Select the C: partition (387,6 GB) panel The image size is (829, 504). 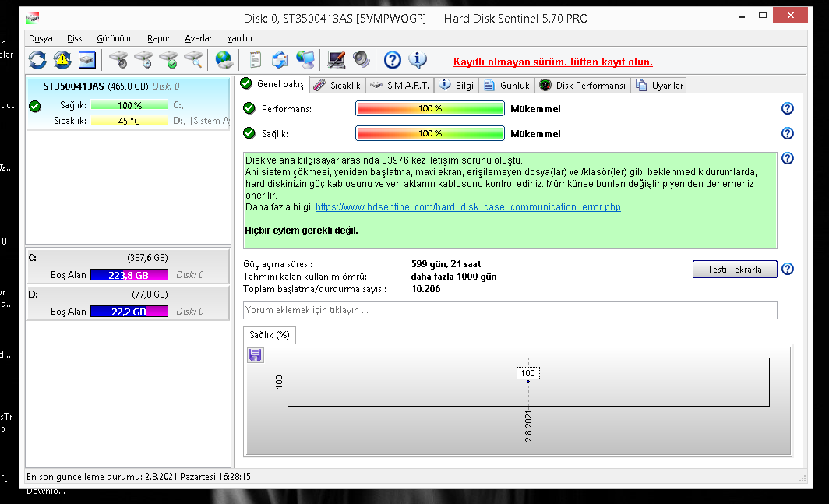point(128,266)
